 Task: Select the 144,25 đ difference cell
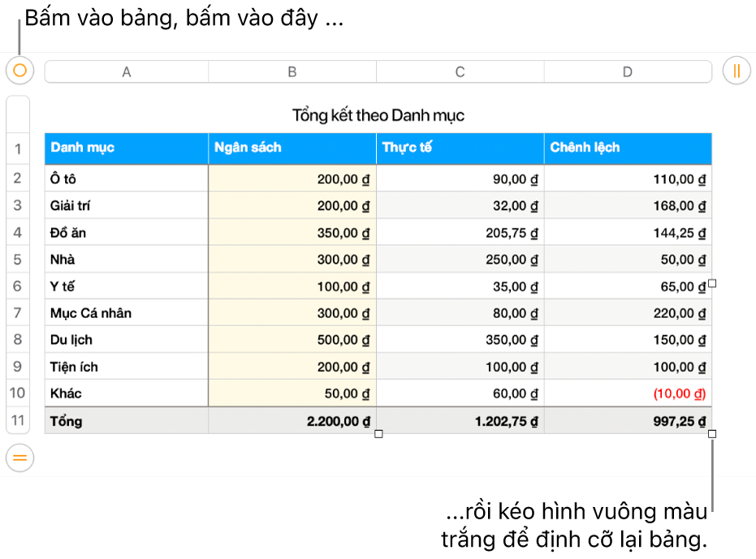point(628,232)
